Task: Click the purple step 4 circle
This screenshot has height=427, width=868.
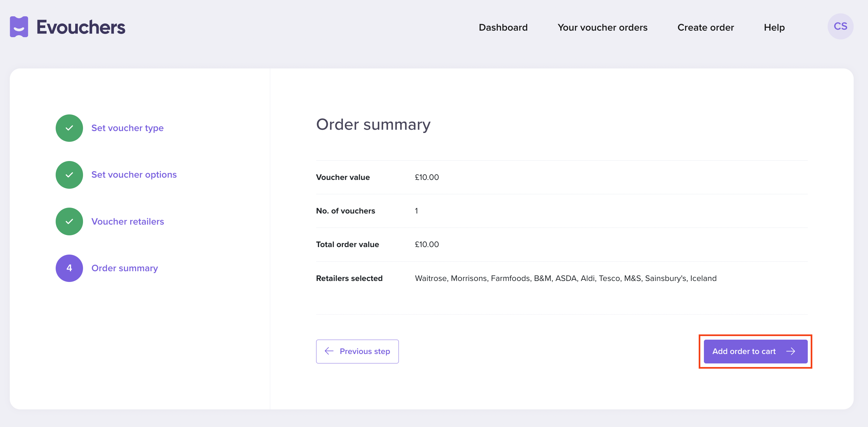Action: 69,268
